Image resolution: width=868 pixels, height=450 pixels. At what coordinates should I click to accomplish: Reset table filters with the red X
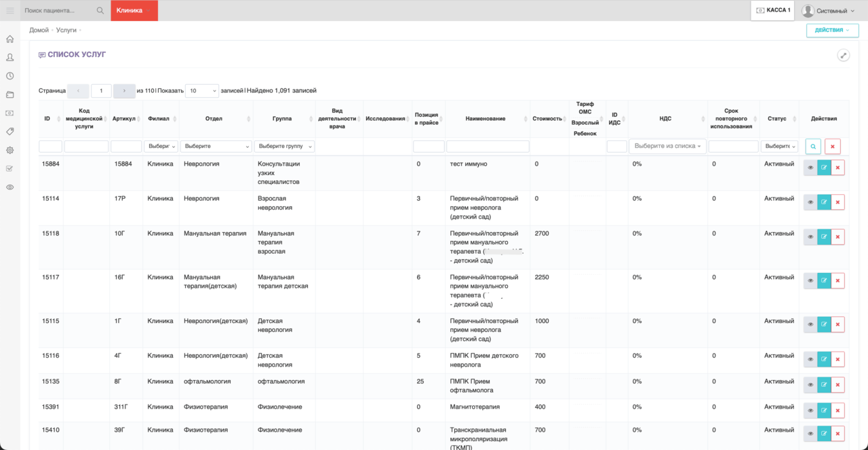click(833, 147)
